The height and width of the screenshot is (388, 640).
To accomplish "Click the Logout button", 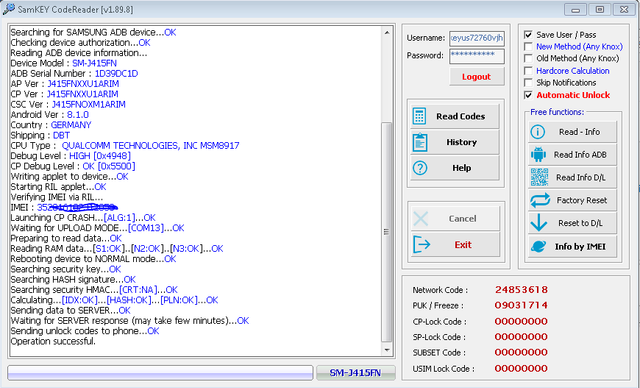I will click(476, 77).
